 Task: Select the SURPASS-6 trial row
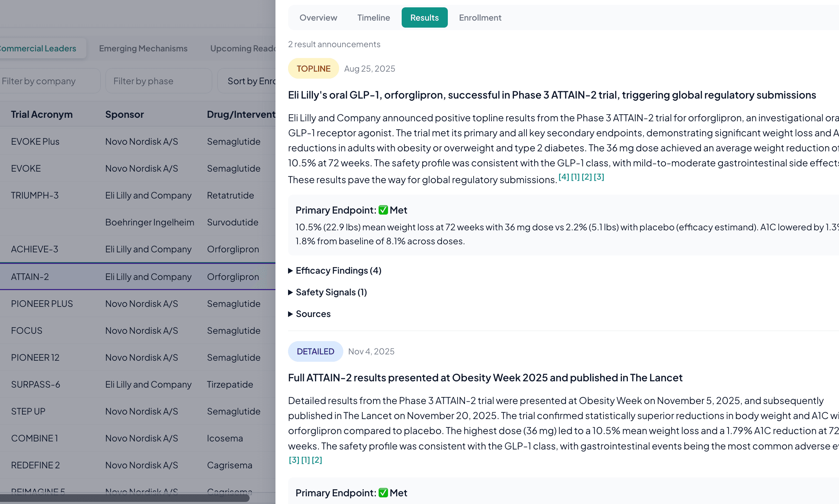[138, 384]
